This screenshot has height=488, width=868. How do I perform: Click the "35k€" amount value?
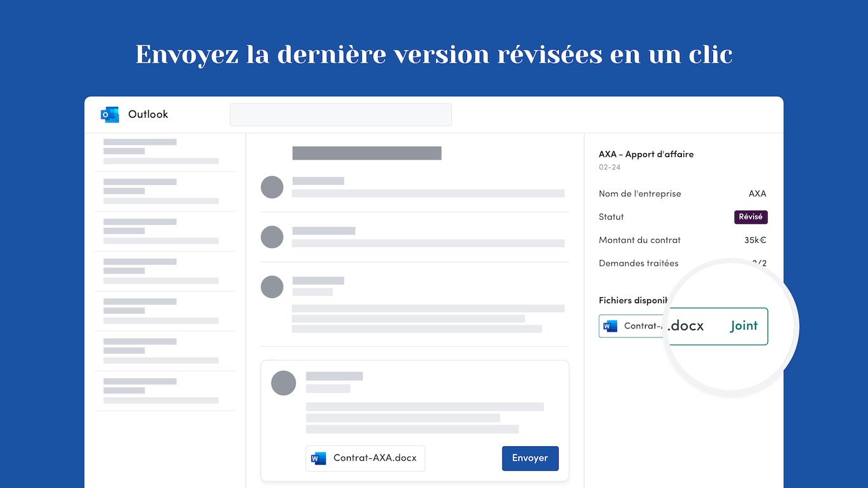(756, 240)
